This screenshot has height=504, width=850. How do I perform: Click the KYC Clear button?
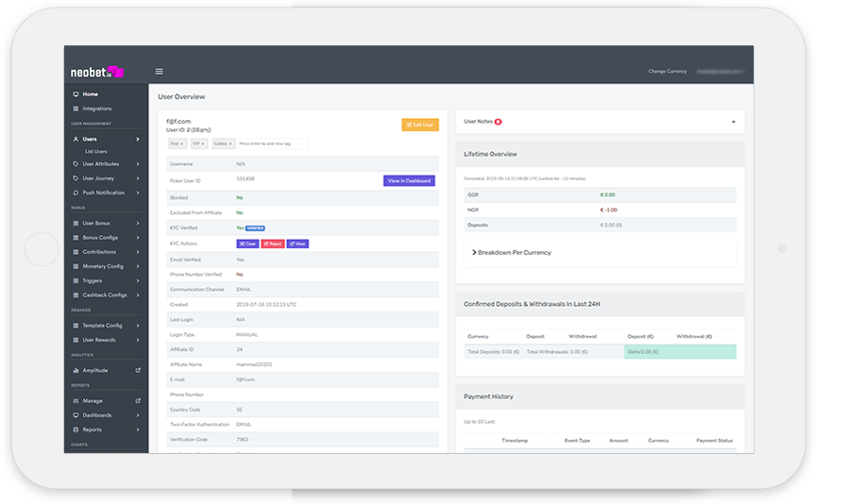click(x=247, y=244)
